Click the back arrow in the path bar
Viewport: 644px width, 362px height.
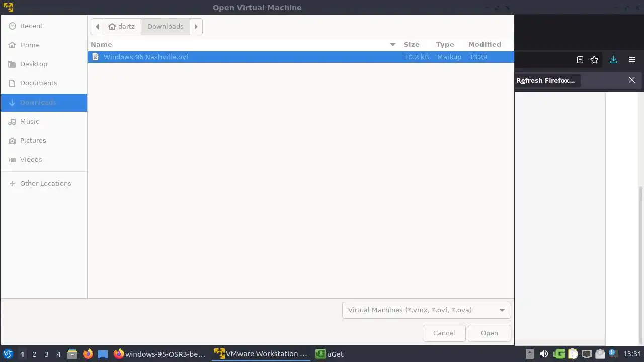pos(97,26)
